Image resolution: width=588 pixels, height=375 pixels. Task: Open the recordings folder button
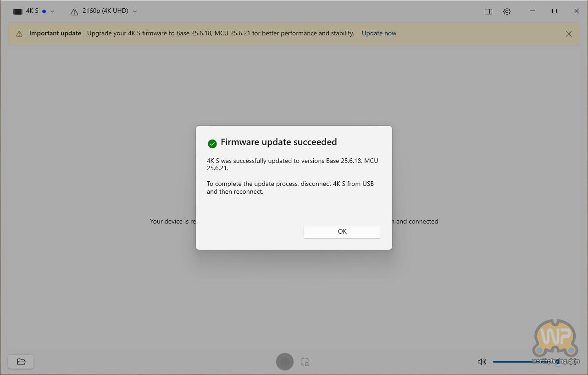point(21,362)
